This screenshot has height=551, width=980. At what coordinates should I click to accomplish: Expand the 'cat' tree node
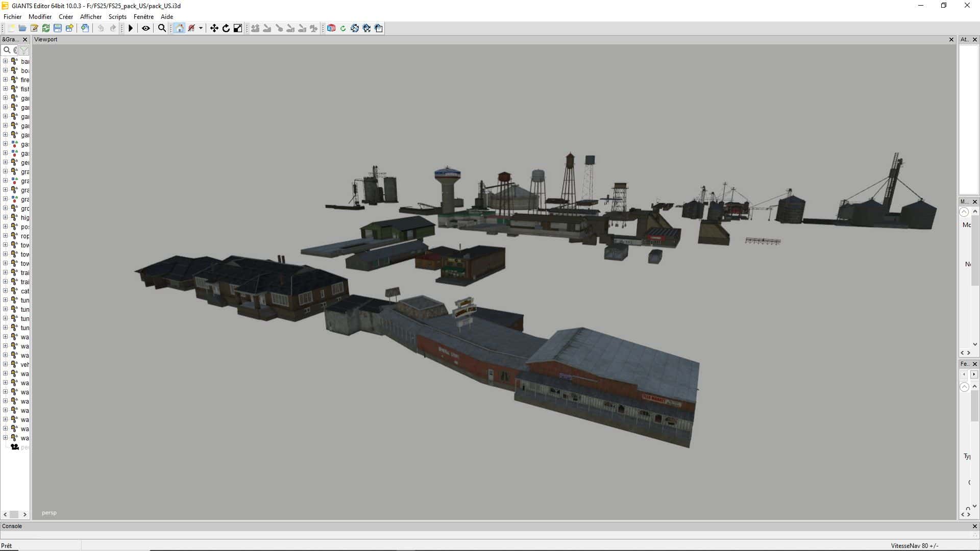click(x=5, y=291)
